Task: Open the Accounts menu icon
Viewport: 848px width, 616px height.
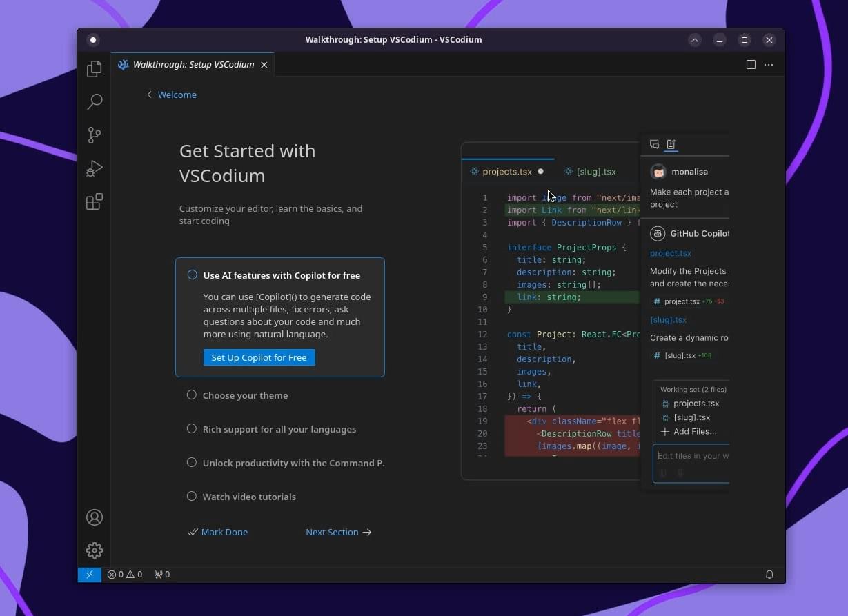Action: (x=95, y=517)
